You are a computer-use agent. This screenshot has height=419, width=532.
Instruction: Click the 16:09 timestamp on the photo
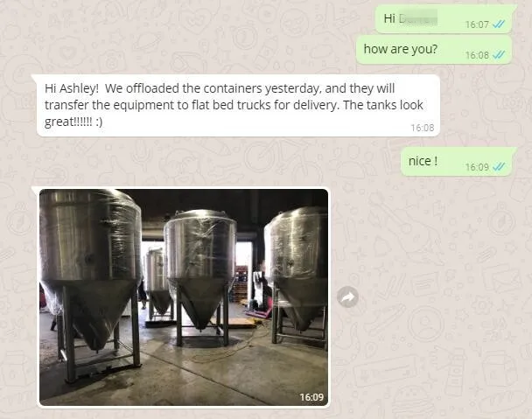tap(311, 396)
